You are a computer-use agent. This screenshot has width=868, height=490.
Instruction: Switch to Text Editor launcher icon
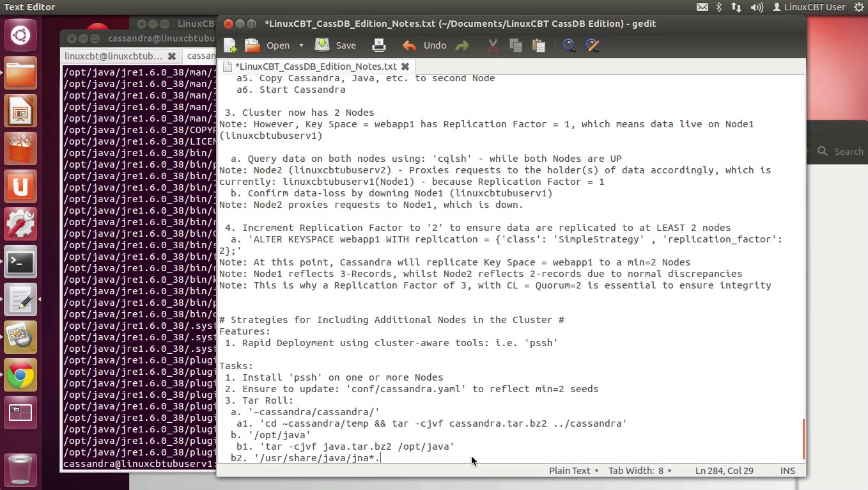click(x=20, y=300)
